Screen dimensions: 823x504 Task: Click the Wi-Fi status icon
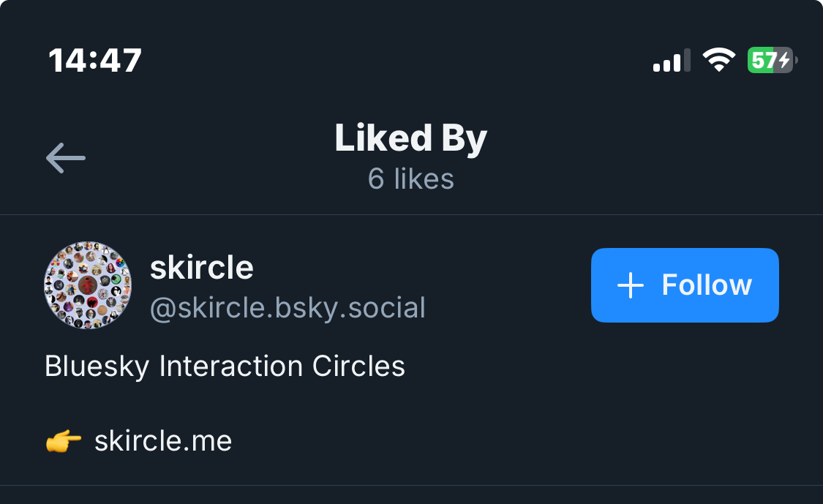(x=718, y=60)
